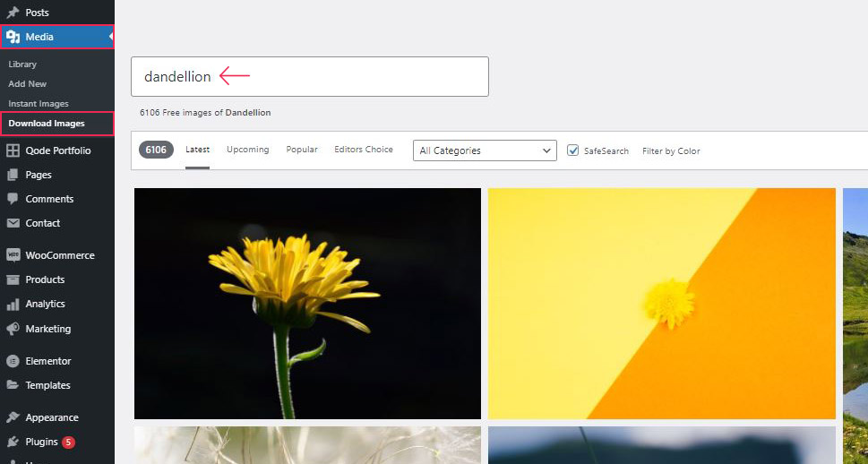Click the Posts pin icon
Screen dimensions: 868x464
tap(13, 13)
